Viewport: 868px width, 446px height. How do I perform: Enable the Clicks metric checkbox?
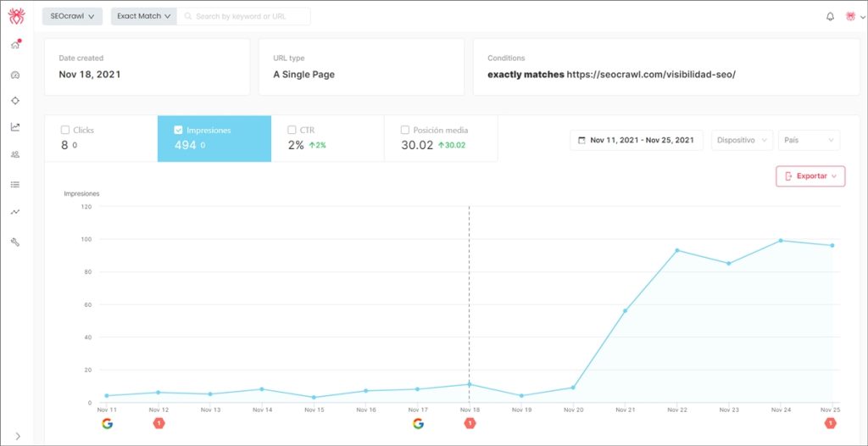click(x=65, y=131)
